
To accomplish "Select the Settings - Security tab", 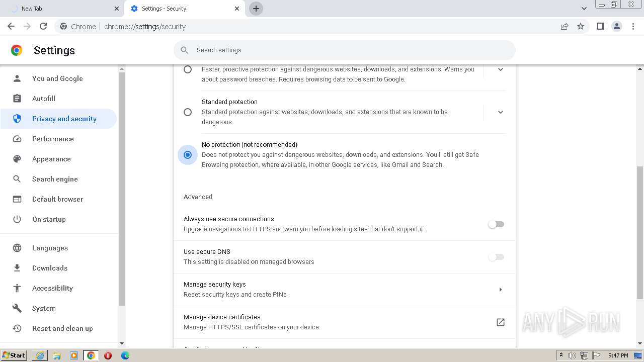I will pyautogui.click(x=184, y=9).
